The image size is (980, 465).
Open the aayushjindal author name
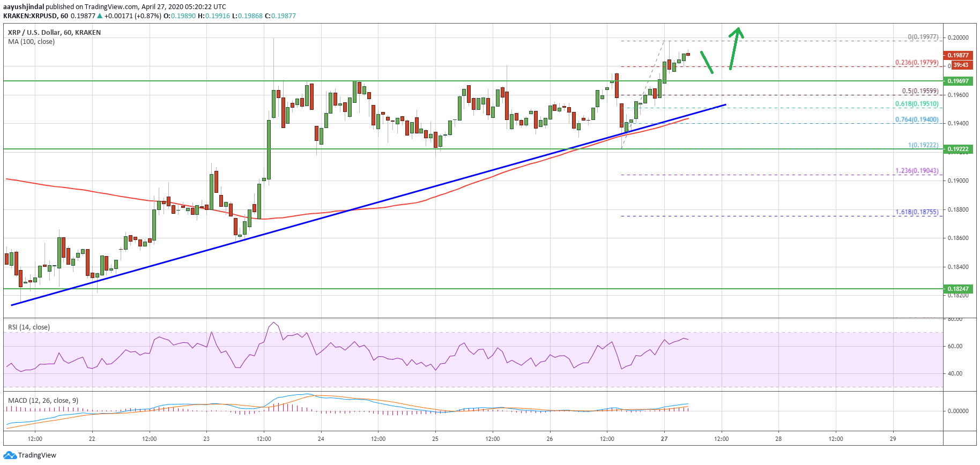click(x=24, y=7)
